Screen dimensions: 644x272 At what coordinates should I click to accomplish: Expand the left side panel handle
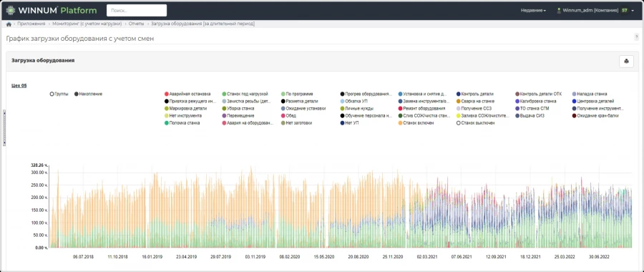(4, 128)
